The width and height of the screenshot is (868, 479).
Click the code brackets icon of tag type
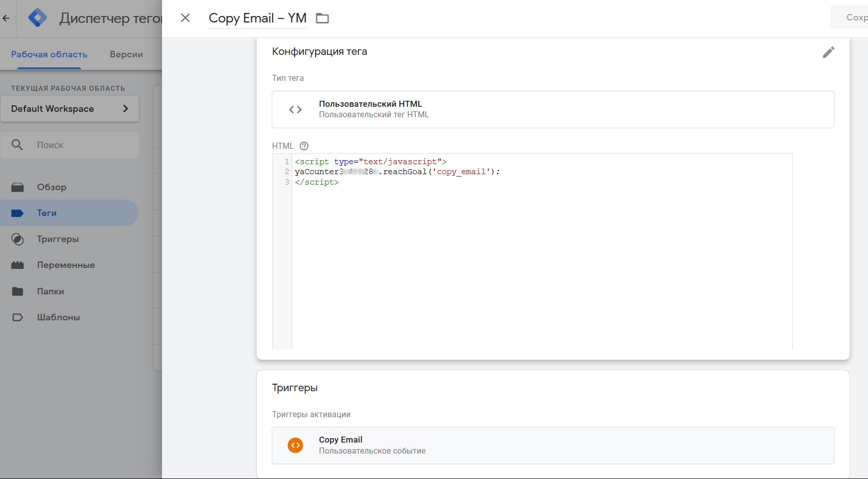pyautogui.click(x=296, y=109)
